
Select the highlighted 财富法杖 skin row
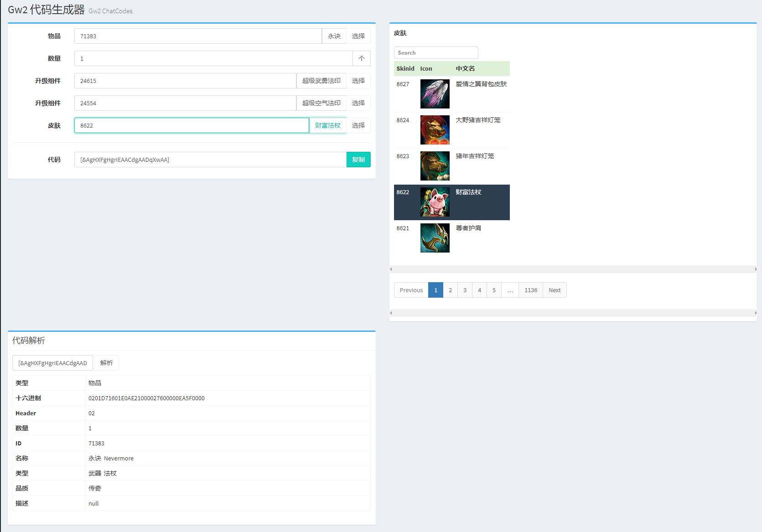coord(452,202)
